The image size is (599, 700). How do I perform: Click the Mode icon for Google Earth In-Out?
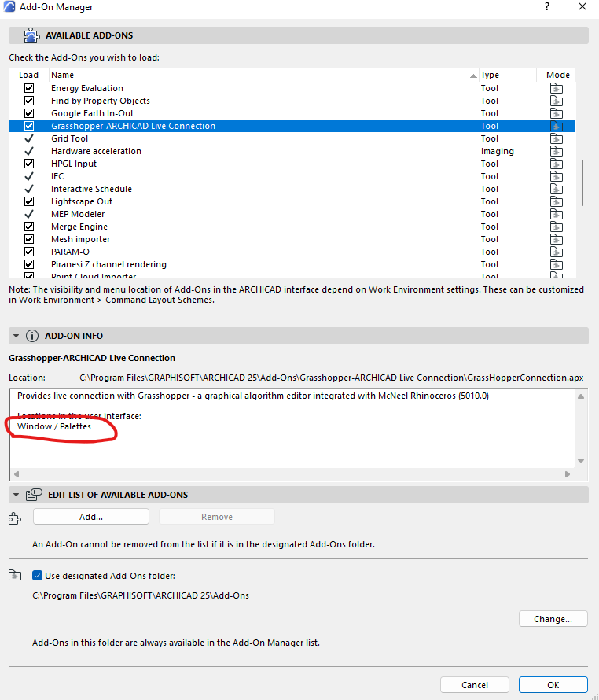(x=557, y=113)
